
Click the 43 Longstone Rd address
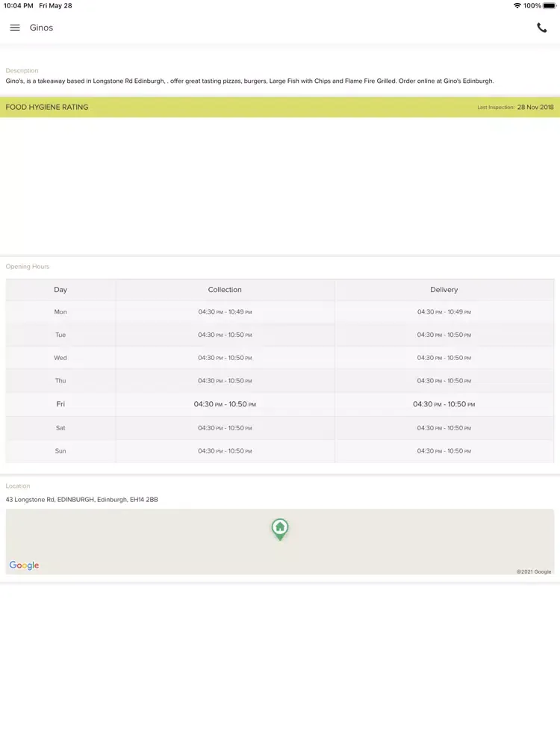pyautogui.click(x=82, y=500)
